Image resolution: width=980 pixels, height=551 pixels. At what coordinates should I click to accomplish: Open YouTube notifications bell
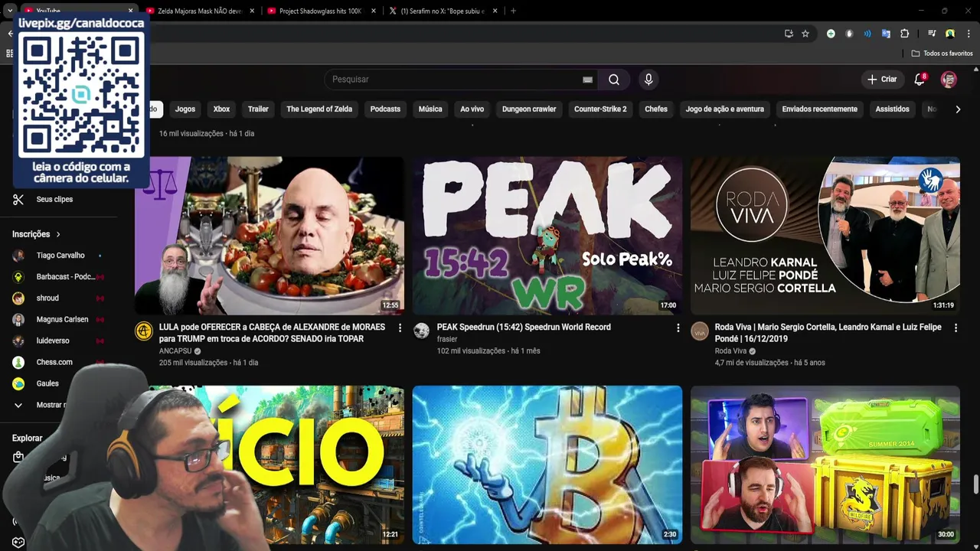(x=920, y=80)
